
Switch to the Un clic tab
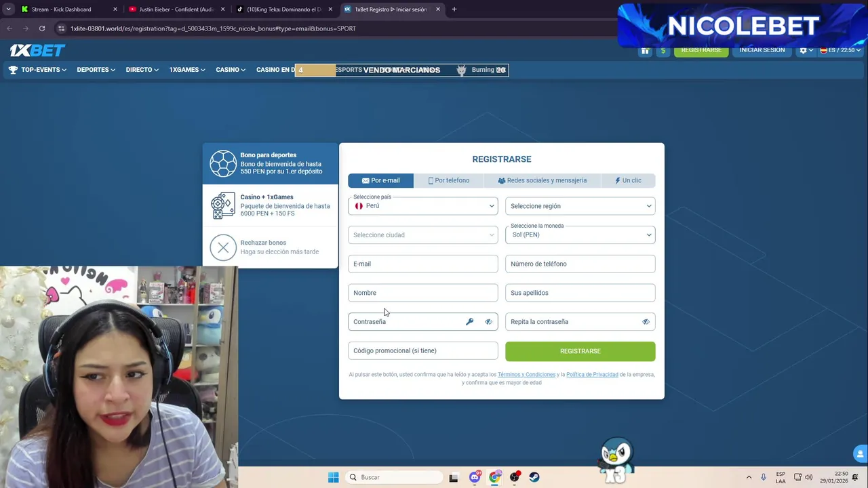[x=628, y=180]
